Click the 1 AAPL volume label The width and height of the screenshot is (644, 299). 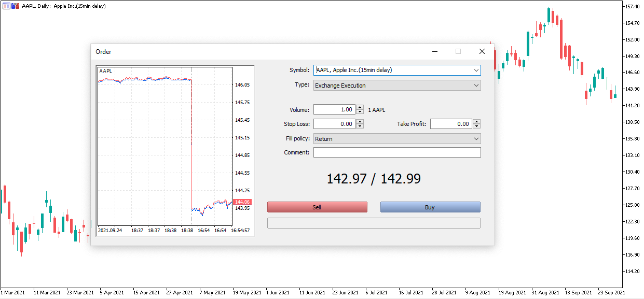[x=377, y=110]
